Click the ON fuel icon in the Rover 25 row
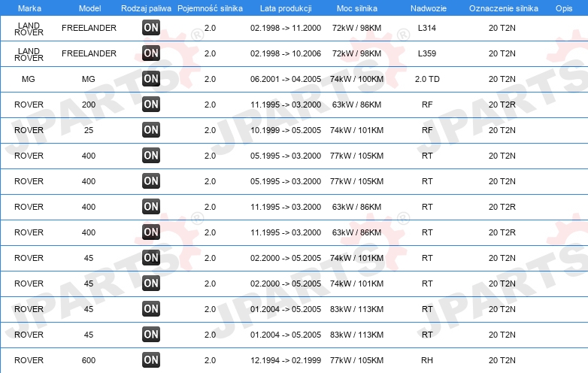 point(151,130)
